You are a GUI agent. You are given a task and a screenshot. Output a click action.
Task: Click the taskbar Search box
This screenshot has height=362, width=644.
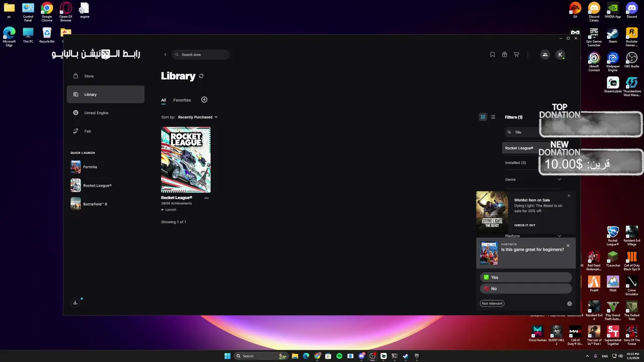[x=262, y=356]
